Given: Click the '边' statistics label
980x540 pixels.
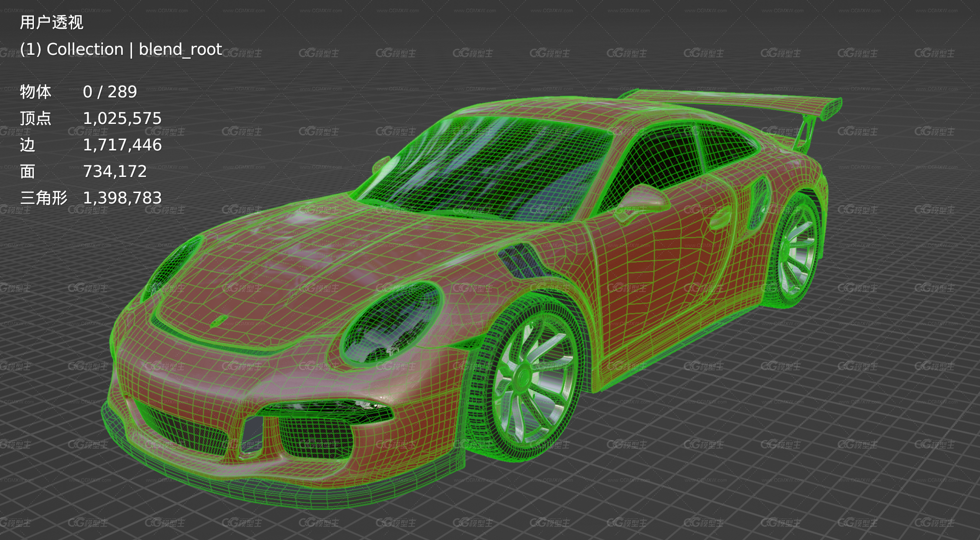Looking at the screenshot, I should tap(27, 145).
